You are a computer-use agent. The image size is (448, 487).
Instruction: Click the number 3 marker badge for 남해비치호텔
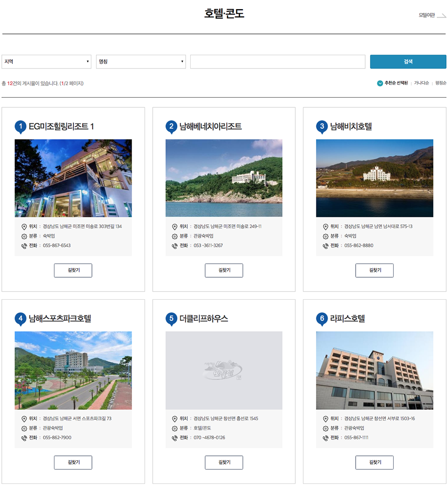322,127
